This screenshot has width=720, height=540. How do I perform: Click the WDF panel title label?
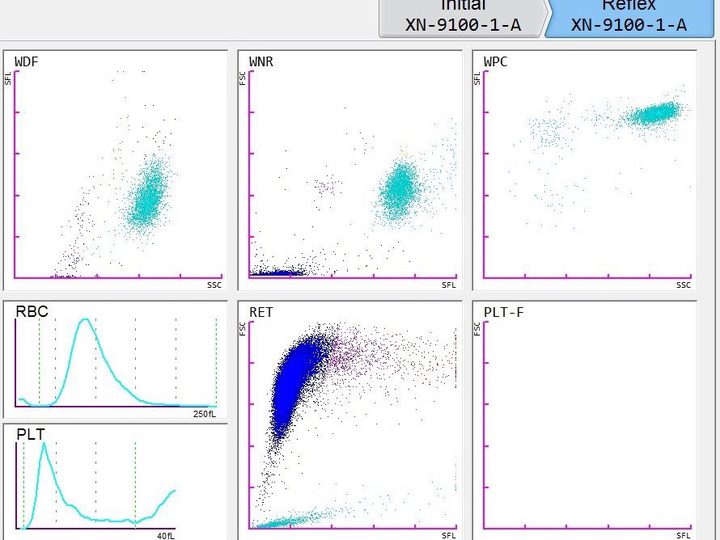[x=26, y=62]
